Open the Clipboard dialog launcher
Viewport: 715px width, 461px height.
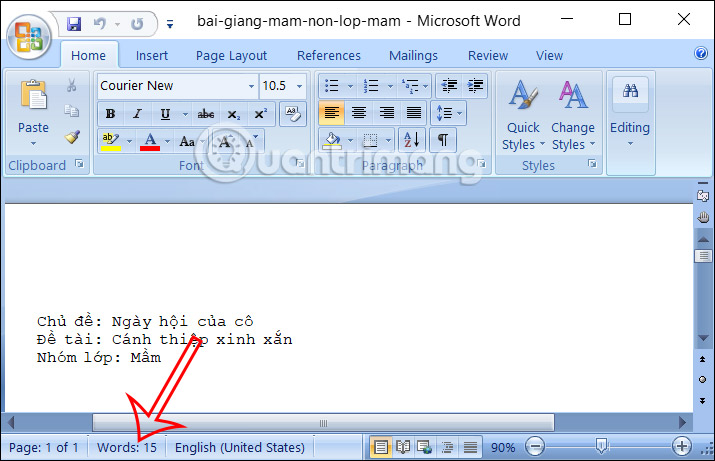(x=79, y=164)
